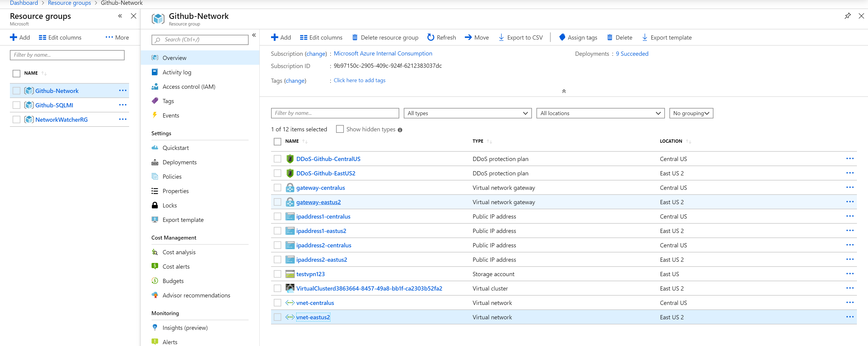
Task: Check the DDoS-Github-EastUS2 row checkbox
Action: 277,173
